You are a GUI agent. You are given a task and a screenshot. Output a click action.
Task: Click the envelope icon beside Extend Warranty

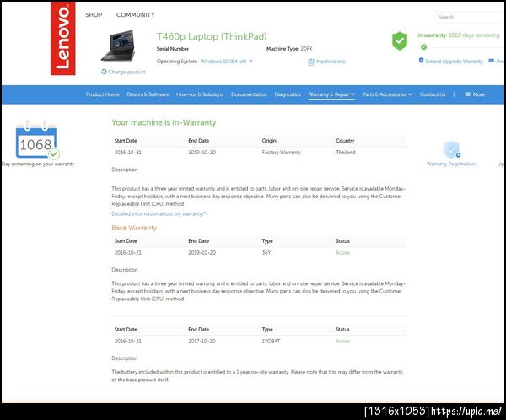coord(491,61)
